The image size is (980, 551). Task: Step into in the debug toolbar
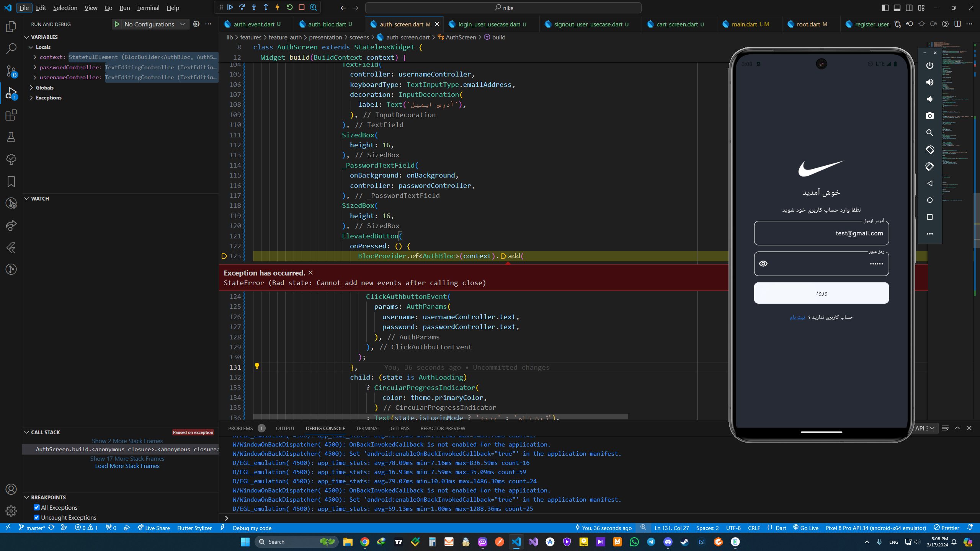pyautogui.click(x=254, y=7)
